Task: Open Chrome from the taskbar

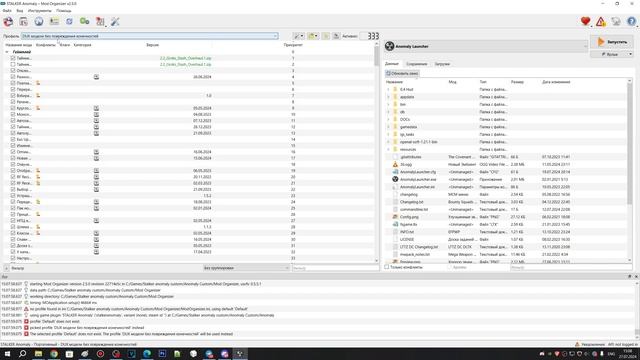Action: tap(54, 354)
